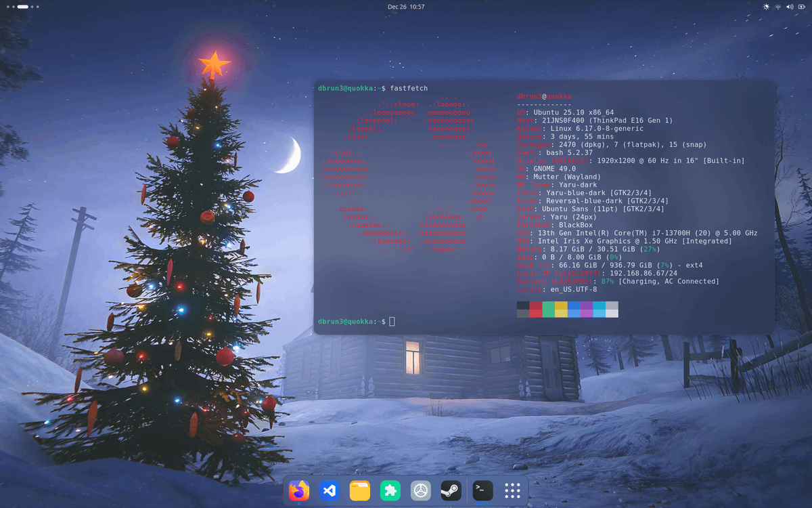Open the green puzzle-piece Extensions app
The image size is (812, 508).
[390, 490]
